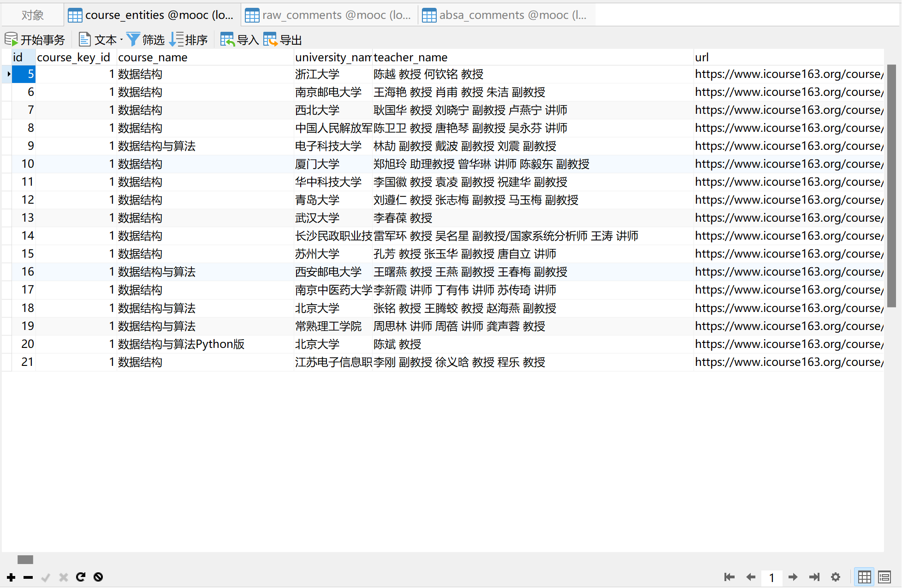Viewport: 902px width, 588px height.
Task: Click the delete record minus icon
Action: 28,577
